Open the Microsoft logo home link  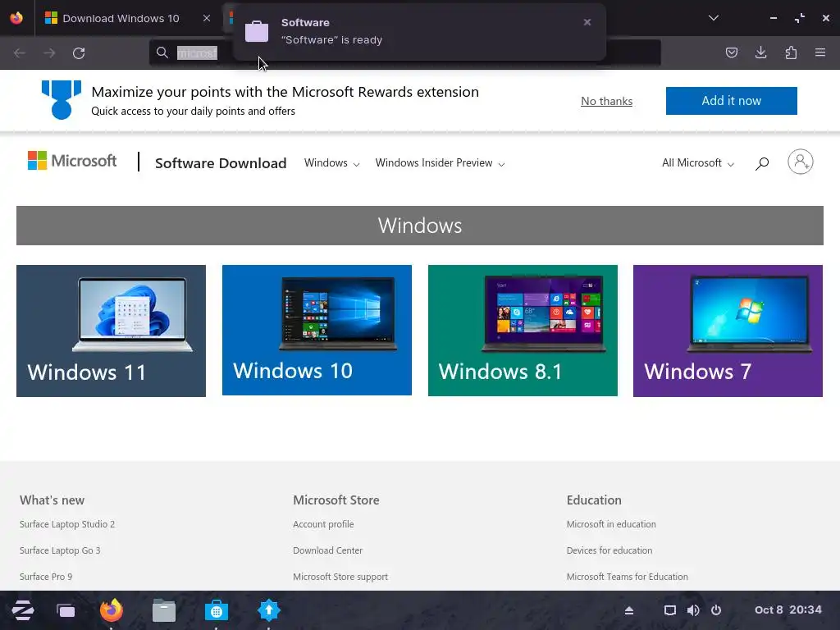coord(72,161)
